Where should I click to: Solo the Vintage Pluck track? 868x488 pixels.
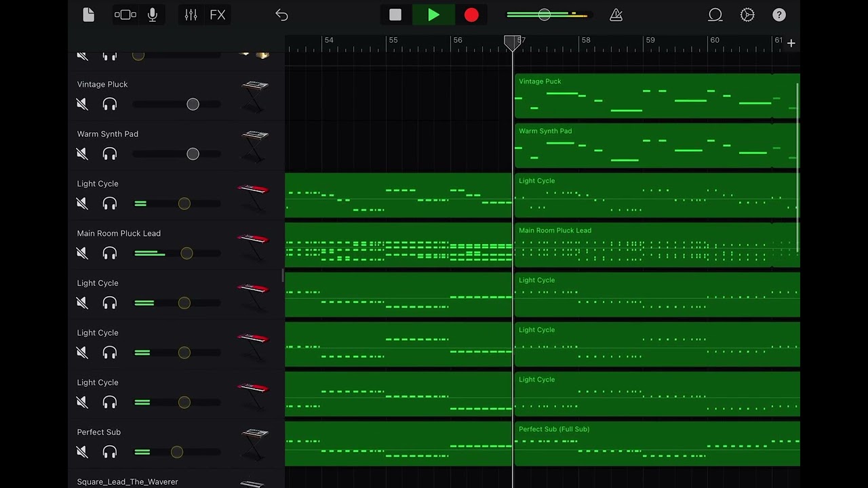point(109,104)
